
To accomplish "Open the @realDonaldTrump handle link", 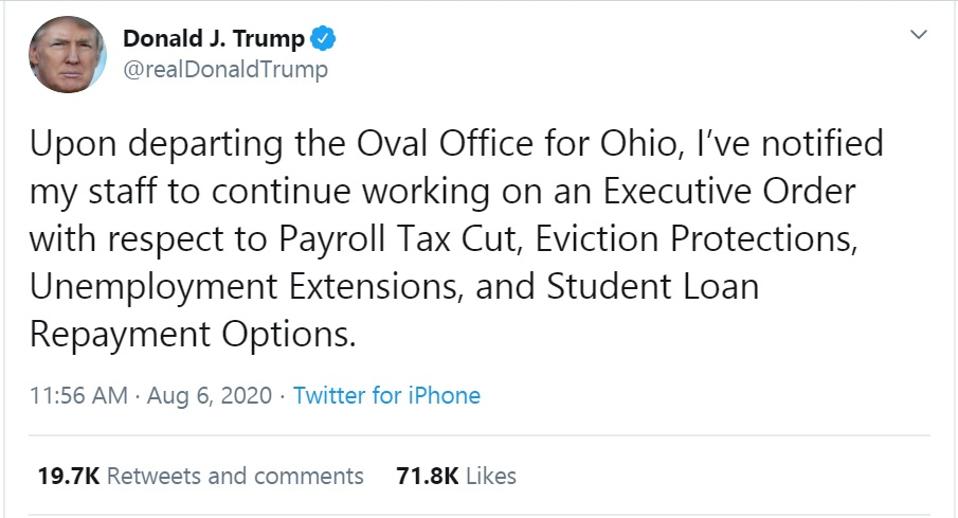I will click(225, 70).
